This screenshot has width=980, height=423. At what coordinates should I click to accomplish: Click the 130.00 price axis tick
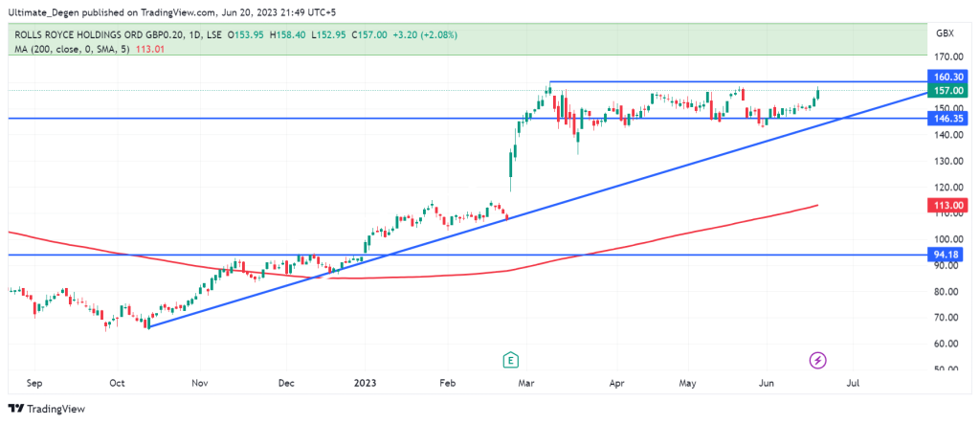(948, 161)
